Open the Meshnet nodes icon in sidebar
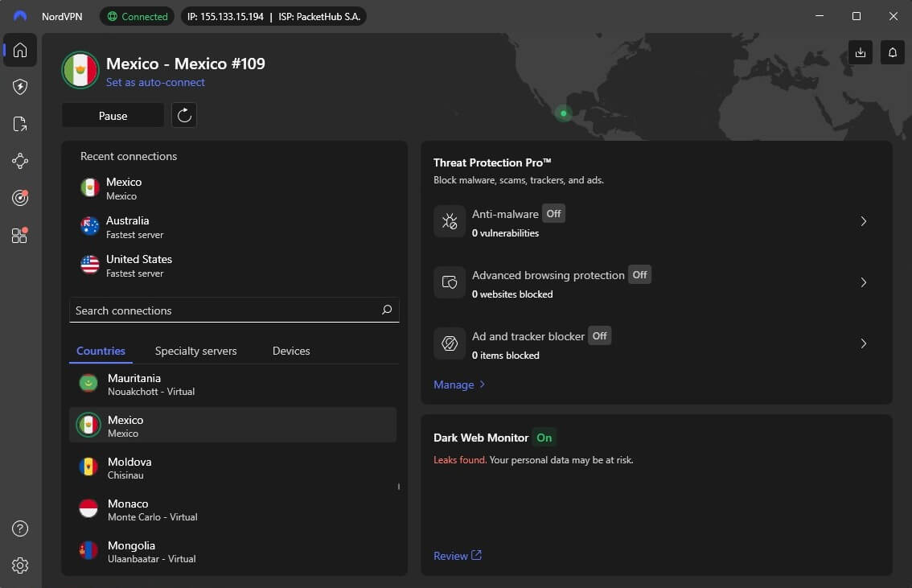This screenshot has height=588, width=912. pos(19,160)
